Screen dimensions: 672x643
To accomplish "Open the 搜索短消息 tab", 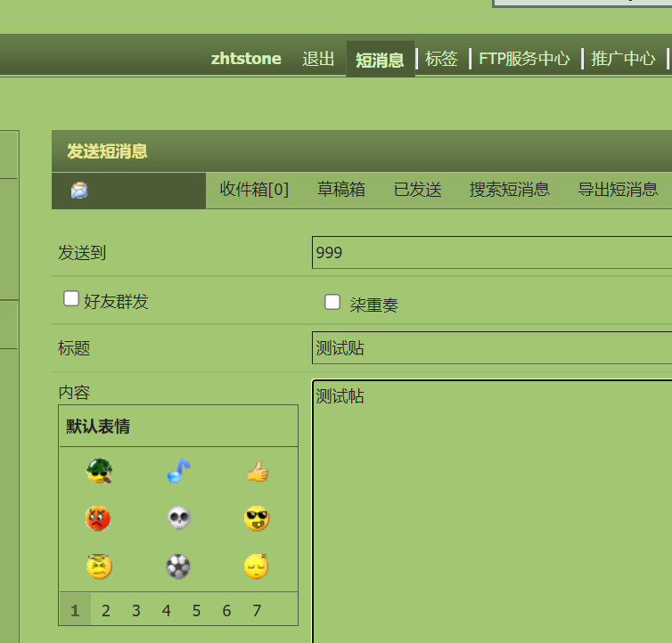I will [509, 190].
